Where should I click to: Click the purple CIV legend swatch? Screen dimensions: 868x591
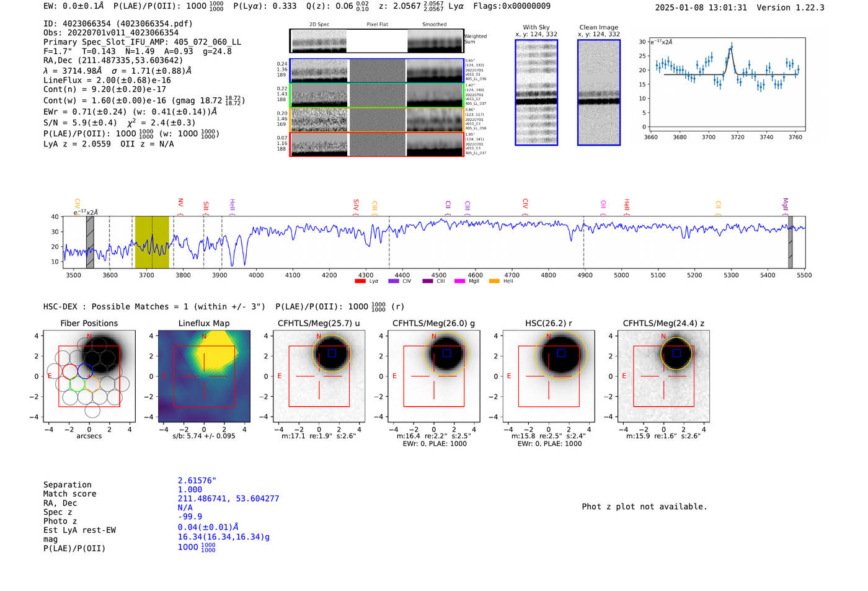click(x=394, y=282)
